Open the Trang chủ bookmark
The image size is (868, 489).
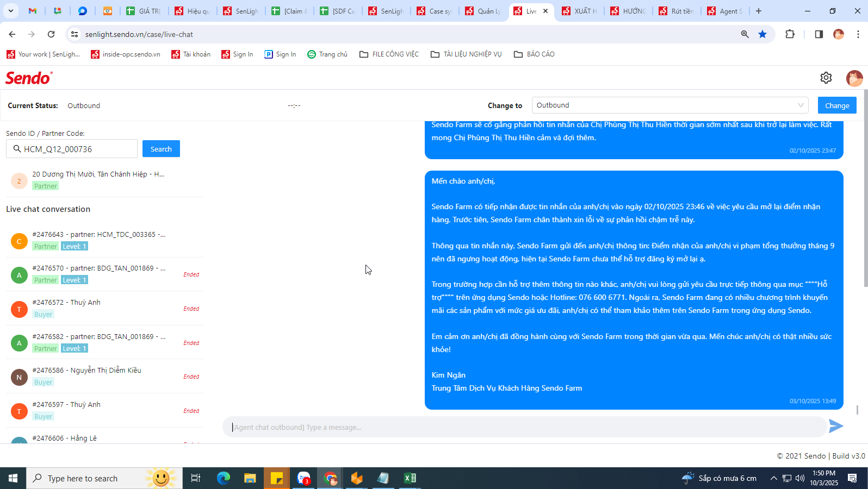327,54
